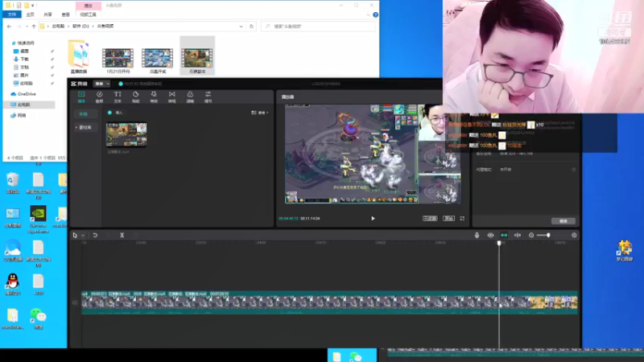Open the Media tab in JianYing
The width and height of the screenshot is (644, 362).
pos(81,97)
